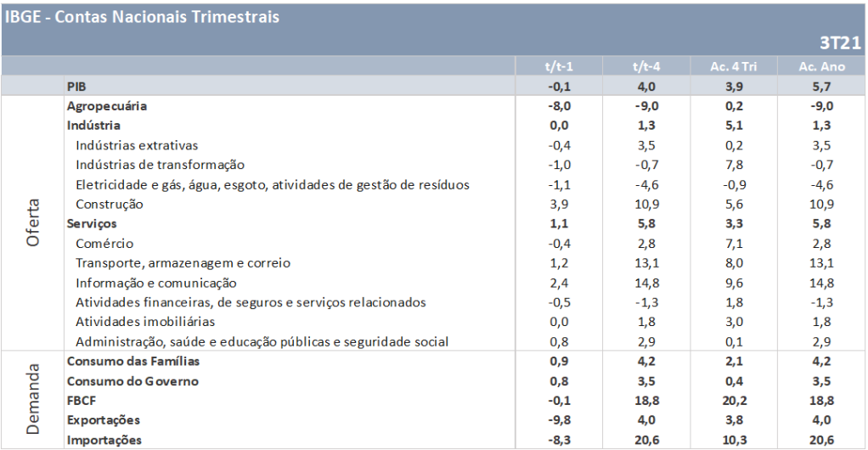The width and height of the screenshot is (868, 450).
Task: Click the Ac. Ano column header
Action: click(821, 66)
